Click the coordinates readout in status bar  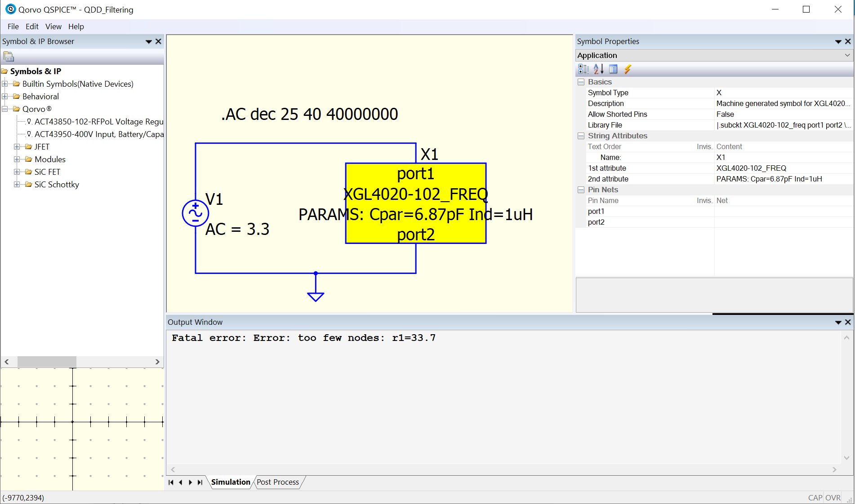click(x=23, y=498)
